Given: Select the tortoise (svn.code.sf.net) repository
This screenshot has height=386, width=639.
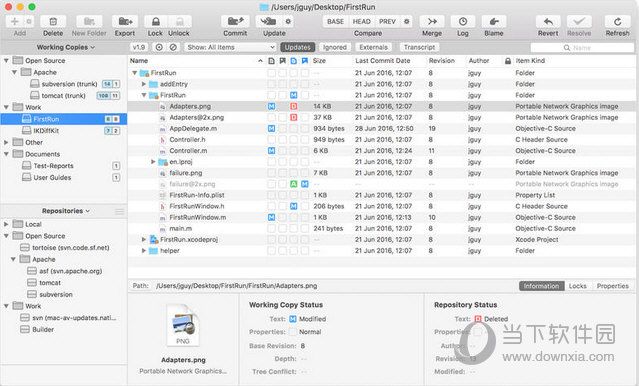Looking at the screenshot, I should 64,248.
